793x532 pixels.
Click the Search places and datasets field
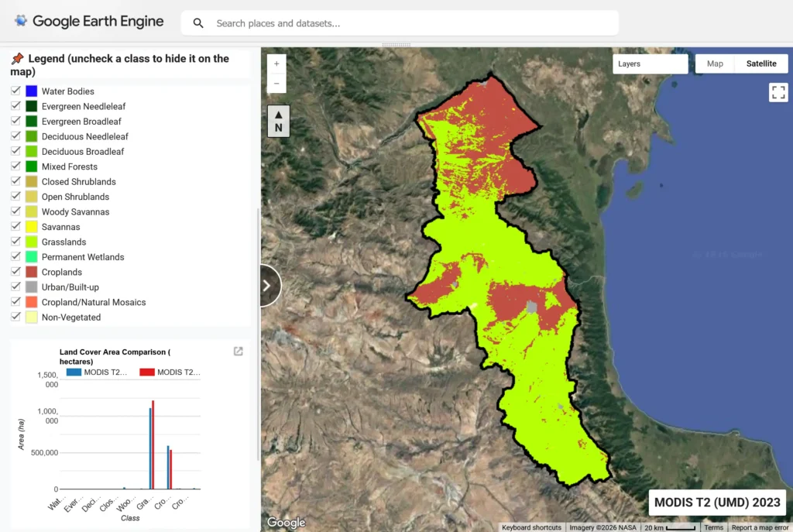click(400, 23)
